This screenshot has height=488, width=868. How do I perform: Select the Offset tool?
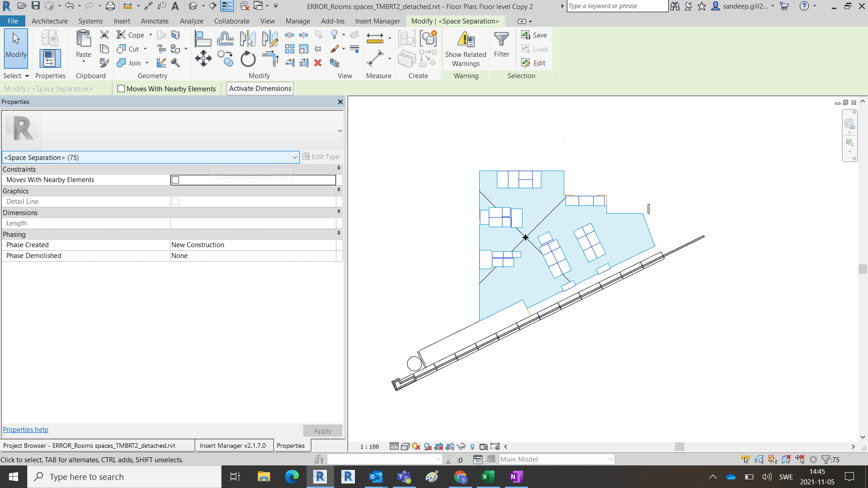(x=225, y=39)
